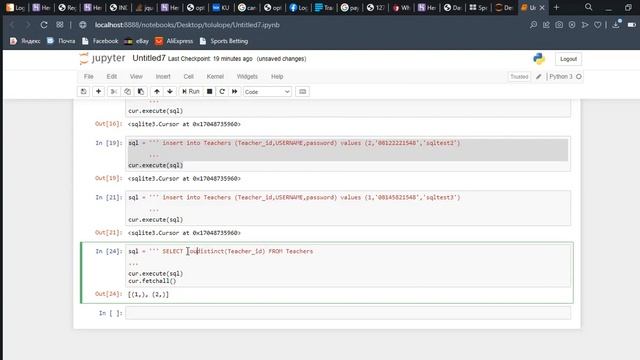Viewport: 640px width, 360px height.
Task: Open the command palette keyboard icon
Action: [x=302, y=91]
